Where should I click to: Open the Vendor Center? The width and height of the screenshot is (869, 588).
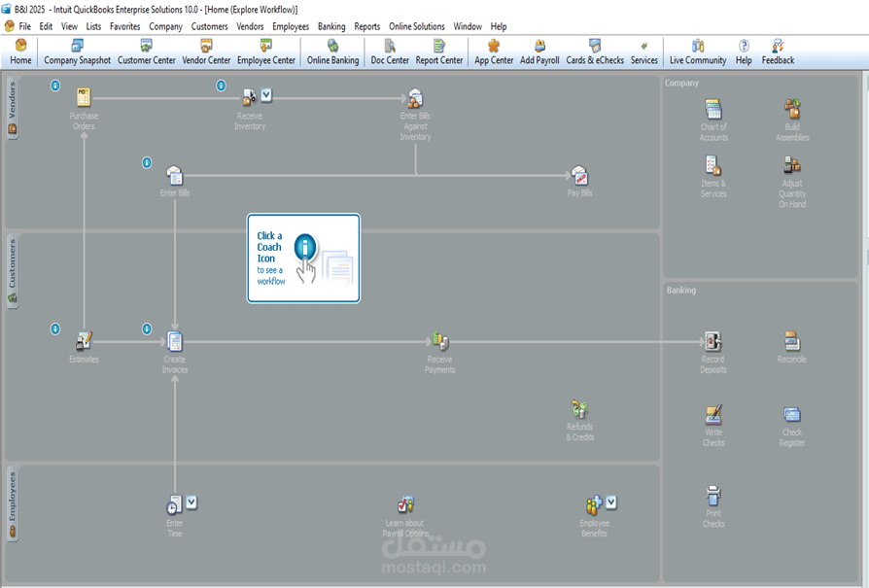[206, 52]
